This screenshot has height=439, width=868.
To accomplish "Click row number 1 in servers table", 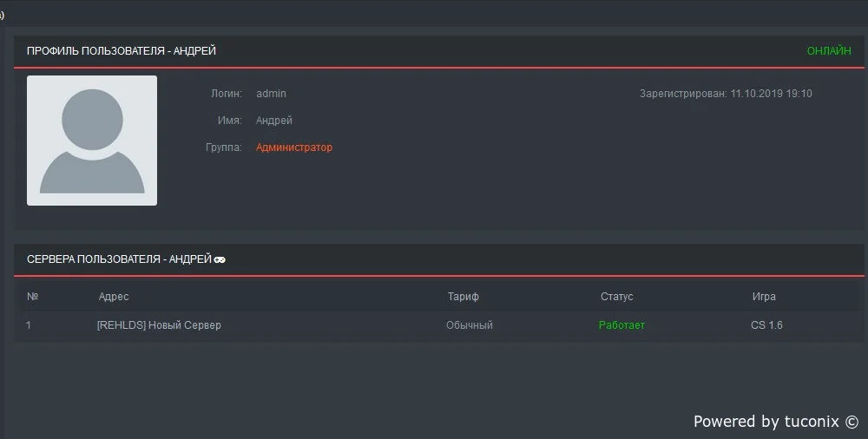I will point(29,325).
